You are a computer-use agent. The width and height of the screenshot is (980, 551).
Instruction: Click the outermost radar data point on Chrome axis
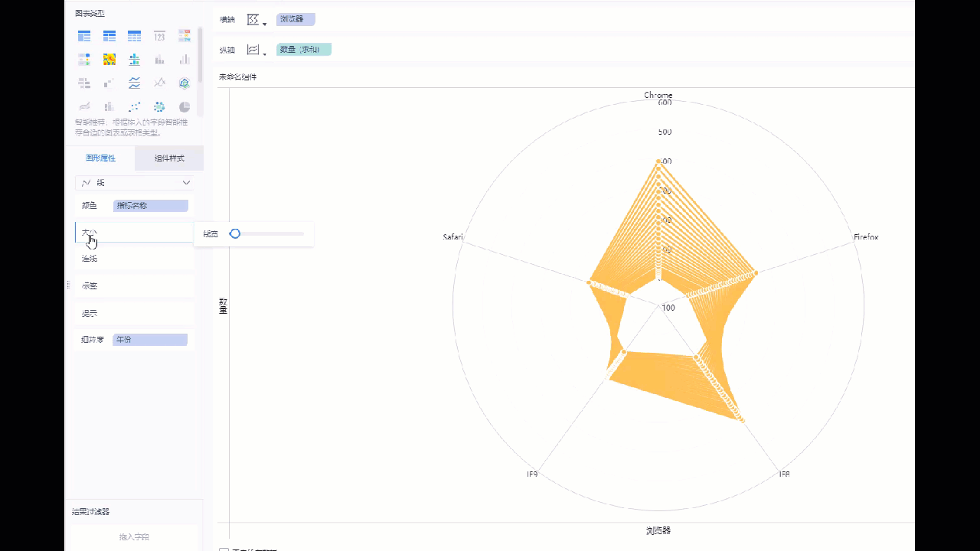tap(658, 161)
